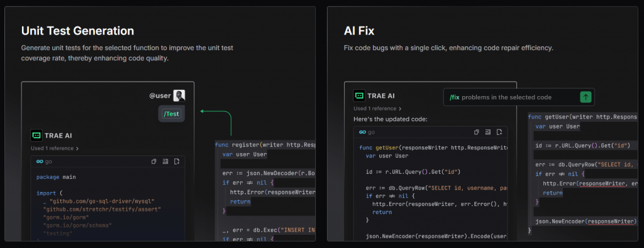Click "func getUser(responseWriter" line in TRAE AI reply
Screen dimensions: 644x248
pos(434,148)
